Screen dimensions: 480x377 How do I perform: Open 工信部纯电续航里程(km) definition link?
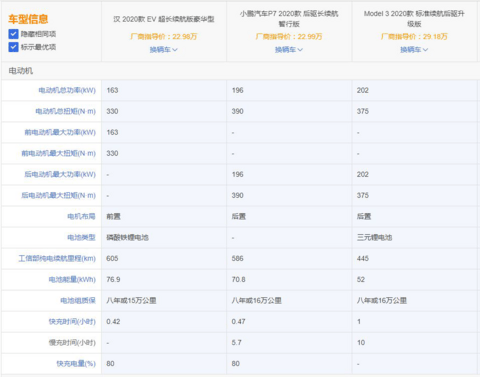[x=57, y=258]
